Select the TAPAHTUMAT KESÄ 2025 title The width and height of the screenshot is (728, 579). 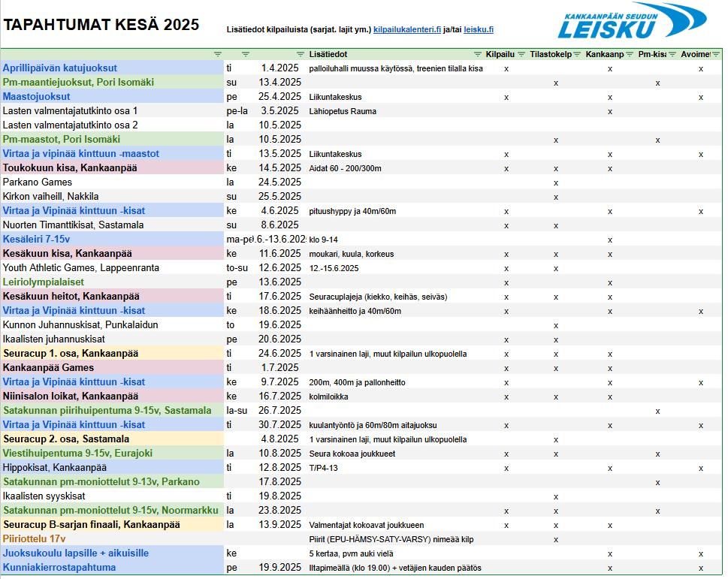(x=101, y=25)
